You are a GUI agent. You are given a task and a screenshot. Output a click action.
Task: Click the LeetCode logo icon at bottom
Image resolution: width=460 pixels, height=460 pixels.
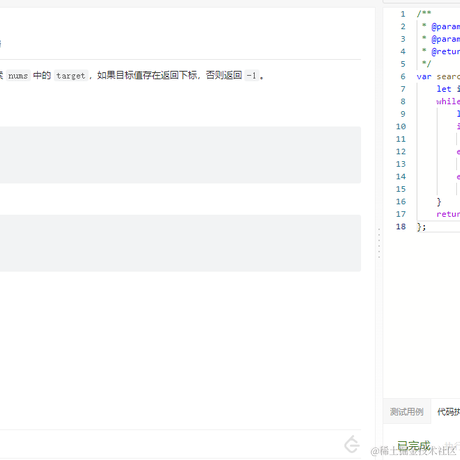pos(352,444)
